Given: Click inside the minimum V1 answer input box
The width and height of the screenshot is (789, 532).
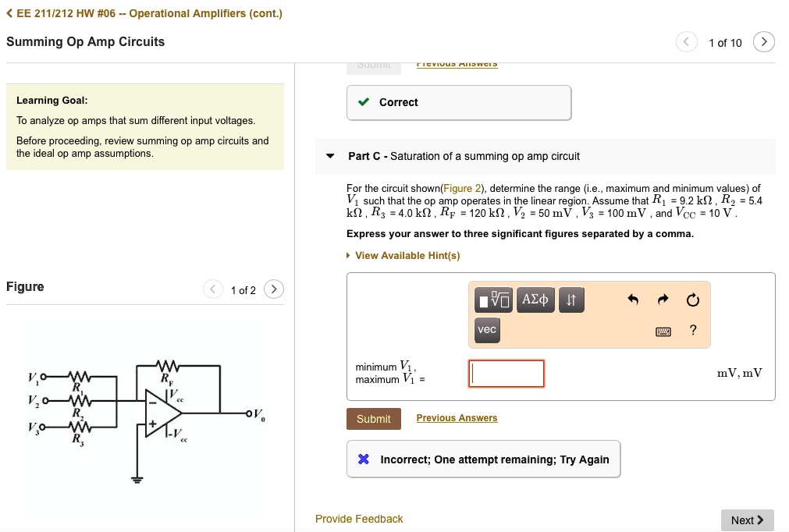Looking at the screenshot, I should point(506,374).
